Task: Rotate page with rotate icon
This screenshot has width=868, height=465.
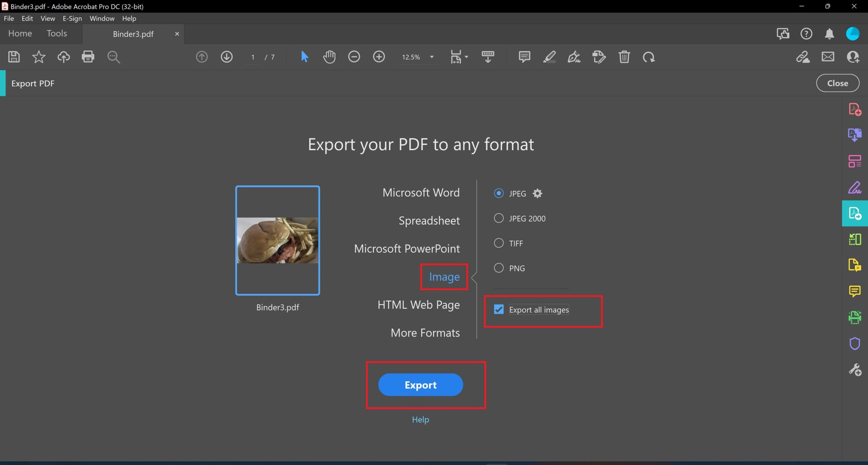Action: tap(649, 57)
